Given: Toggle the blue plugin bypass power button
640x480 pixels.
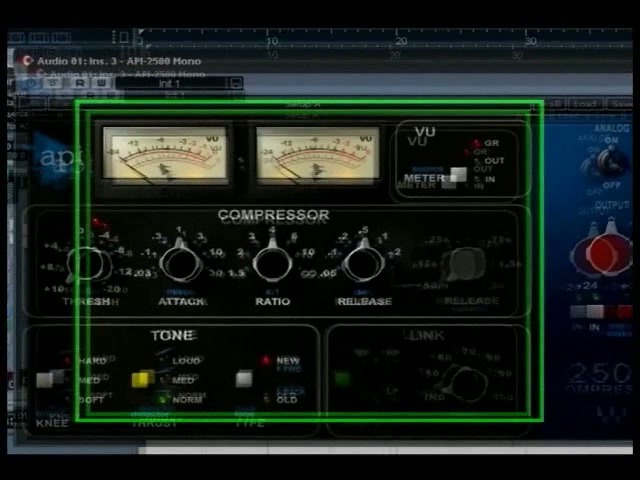Looking at the screenshot, I should click(x=31, y=83).
